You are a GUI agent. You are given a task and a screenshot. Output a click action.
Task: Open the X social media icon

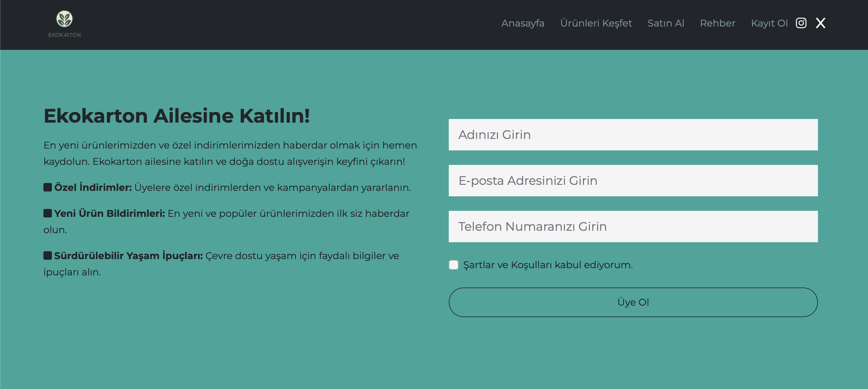820,23
